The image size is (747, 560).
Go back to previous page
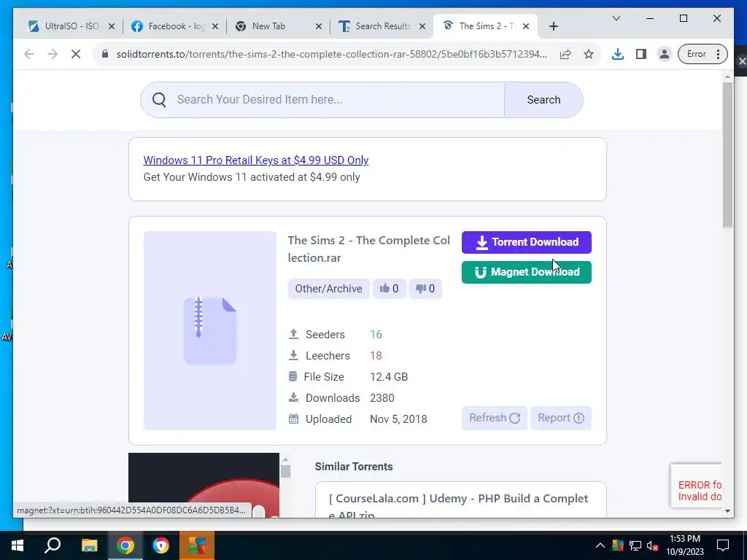(x=29, y=54)
